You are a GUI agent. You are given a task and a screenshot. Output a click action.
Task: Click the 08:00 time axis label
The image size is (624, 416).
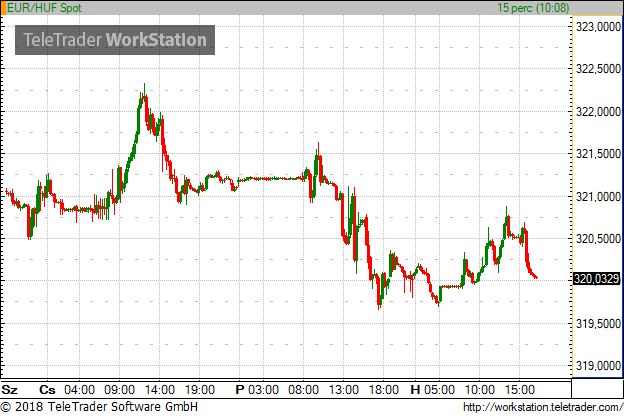[x=303, y=389]
